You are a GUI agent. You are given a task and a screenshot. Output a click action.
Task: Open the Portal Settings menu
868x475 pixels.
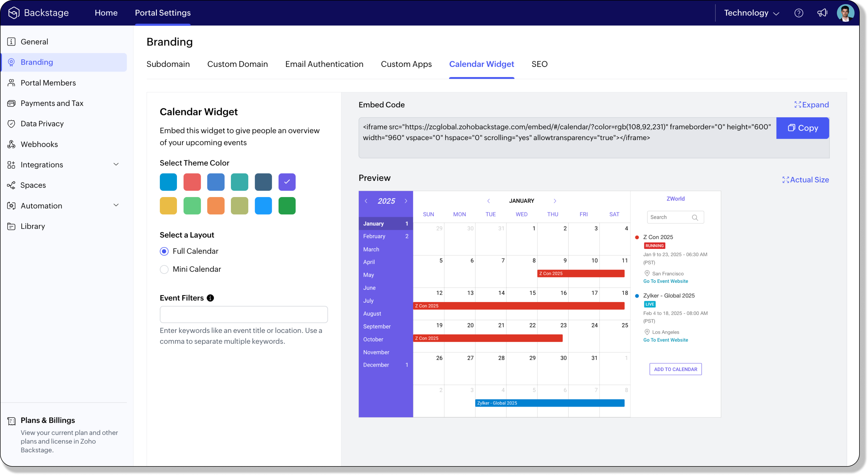[x=163, y=13]
